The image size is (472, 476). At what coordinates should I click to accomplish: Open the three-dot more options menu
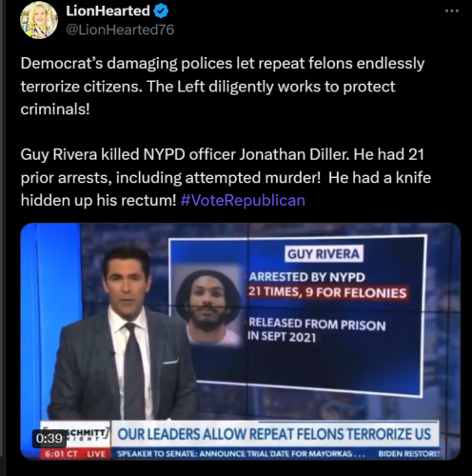452,10
